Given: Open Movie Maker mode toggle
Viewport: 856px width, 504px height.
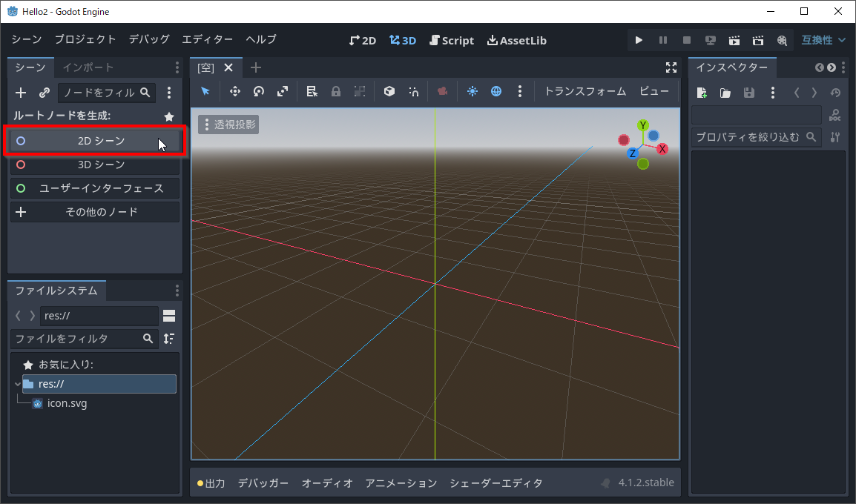Looking at the screenshot, I should [x=782, y=40].
